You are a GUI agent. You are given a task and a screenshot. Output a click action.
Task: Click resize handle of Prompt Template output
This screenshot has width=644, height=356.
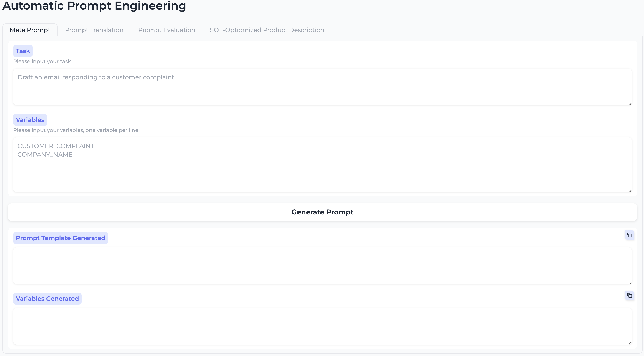tap(630, 282)
